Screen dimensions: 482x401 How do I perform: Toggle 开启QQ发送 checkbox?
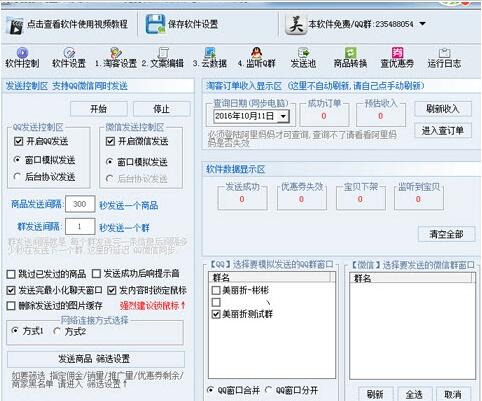click(x=18, y=141)
